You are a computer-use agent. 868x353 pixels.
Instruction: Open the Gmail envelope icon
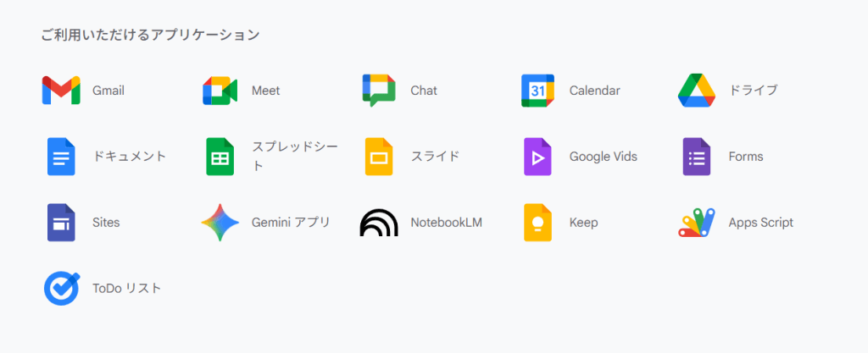tap(61, 90)
